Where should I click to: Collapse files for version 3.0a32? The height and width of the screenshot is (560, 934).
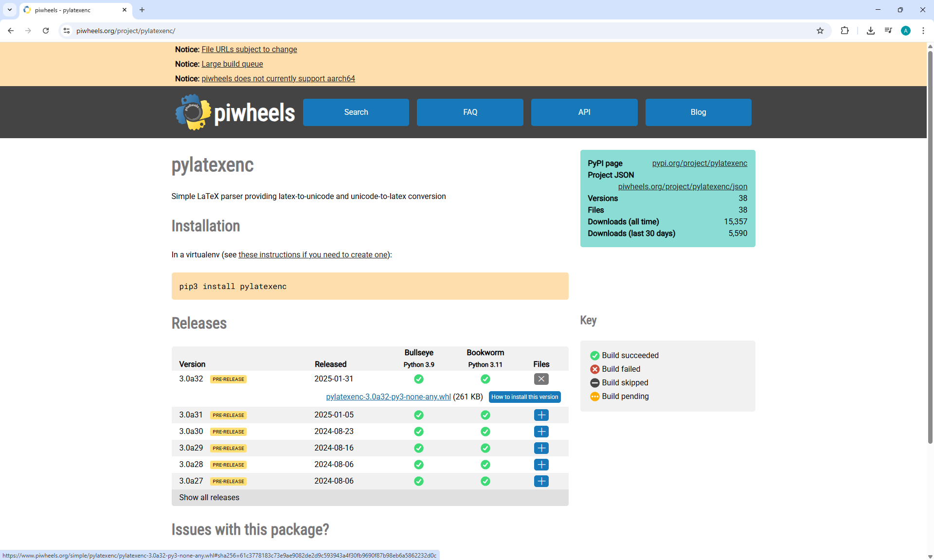[x=541, y=379]
